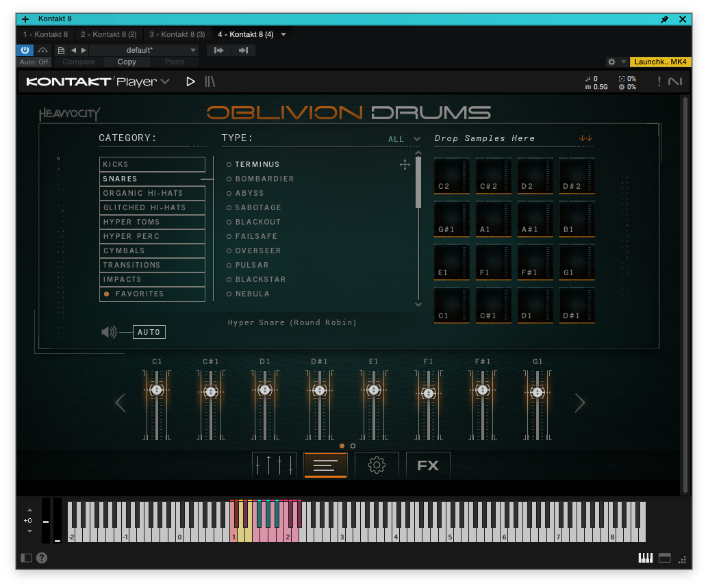The height and width of the screenshot is (588, 708).
Task: Switch to 3 - Kontakt 8 (3) tab
Action: click(x=177, y=34)
